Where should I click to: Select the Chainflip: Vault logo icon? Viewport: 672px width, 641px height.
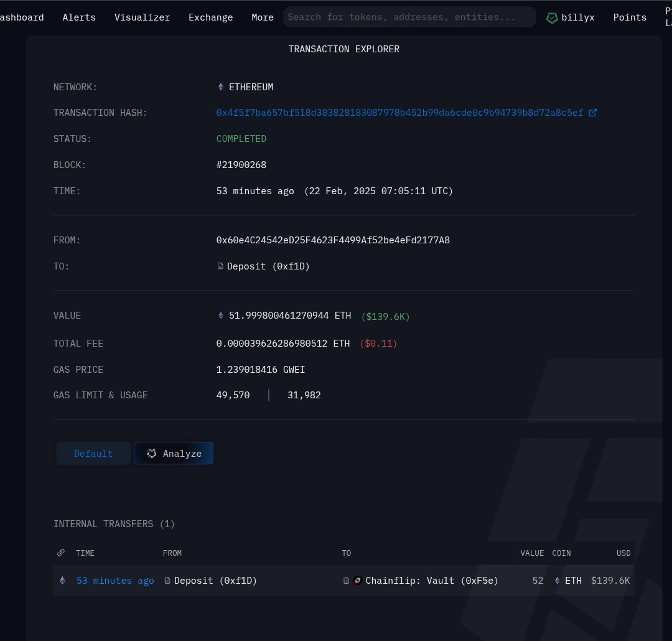358,580
